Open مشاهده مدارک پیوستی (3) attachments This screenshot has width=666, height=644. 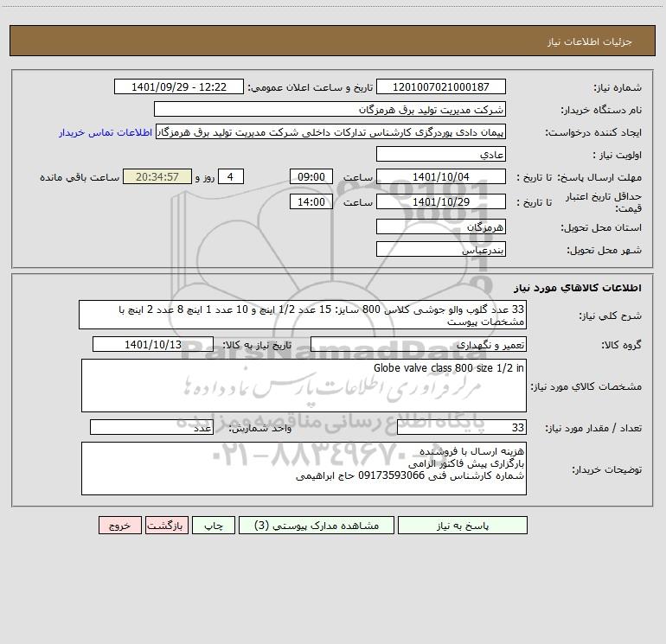317,526
